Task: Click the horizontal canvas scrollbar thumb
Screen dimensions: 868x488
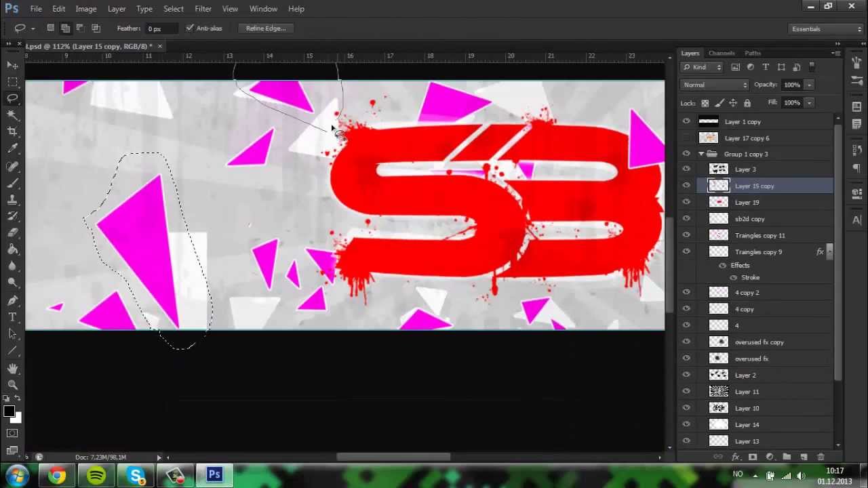Action: [393, 457]
